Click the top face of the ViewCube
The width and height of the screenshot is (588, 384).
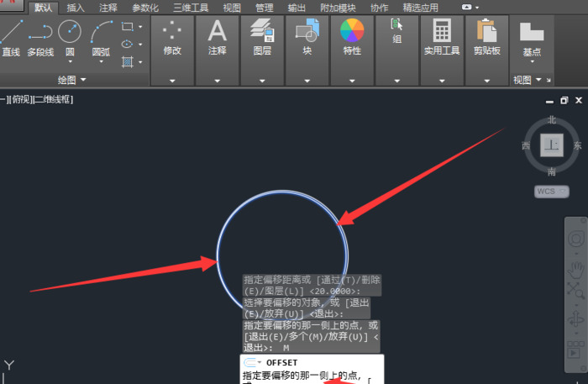[551, 145]
